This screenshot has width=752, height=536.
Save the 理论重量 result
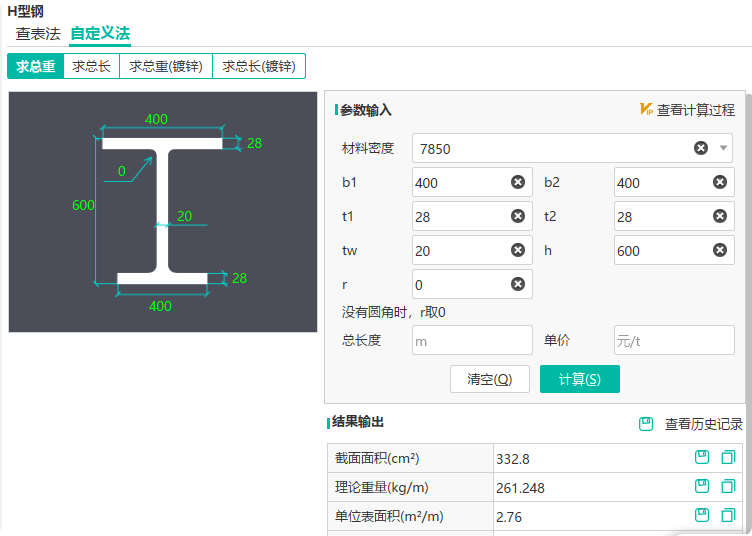(x=702, y=487)
